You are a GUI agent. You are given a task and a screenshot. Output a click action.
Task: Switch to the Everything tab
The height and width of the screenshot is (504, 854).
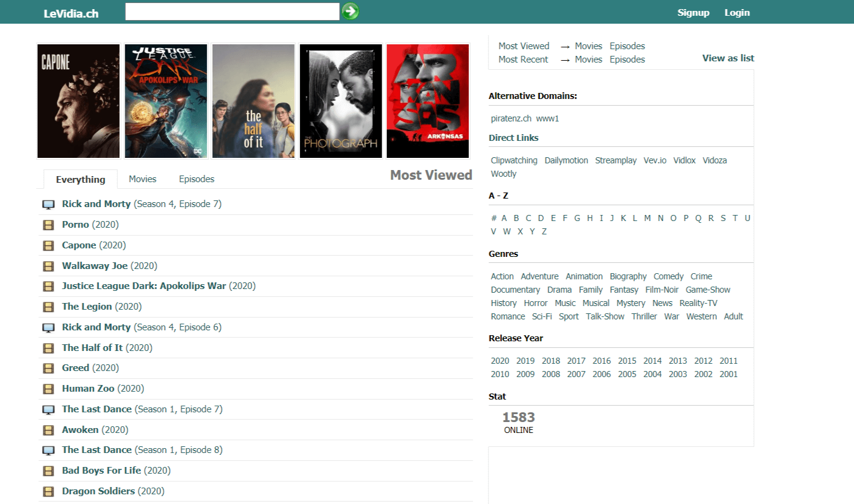(x=81, y=179)
